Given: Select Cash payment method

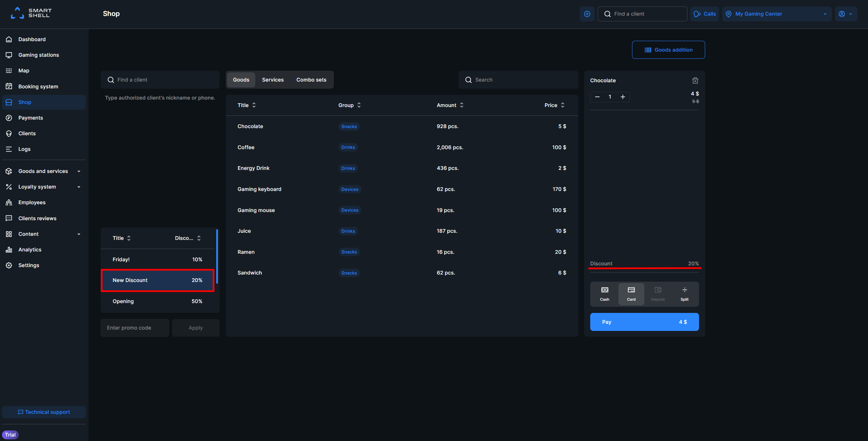Looking at the screenshot, I should tap(604, 294).
